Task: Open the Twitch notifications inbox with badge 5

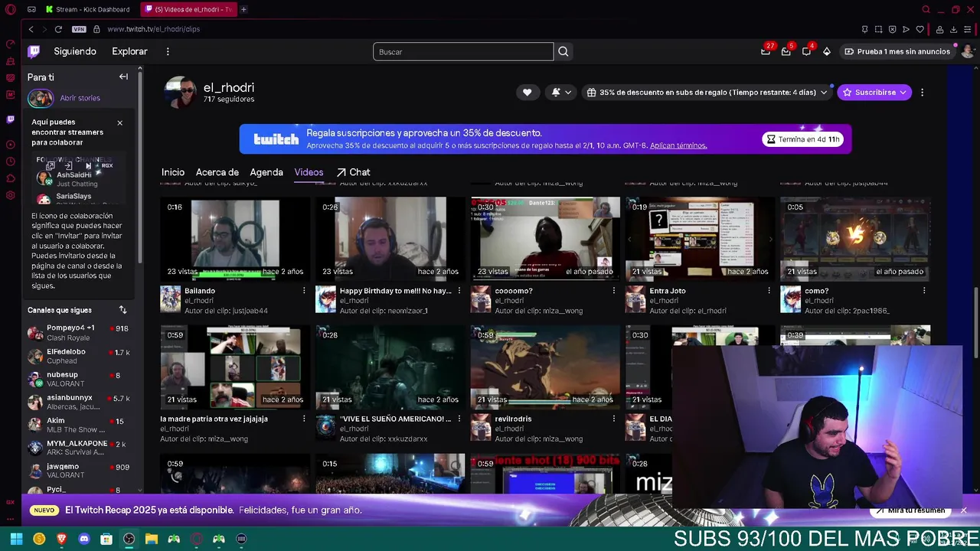Action: 786,51
